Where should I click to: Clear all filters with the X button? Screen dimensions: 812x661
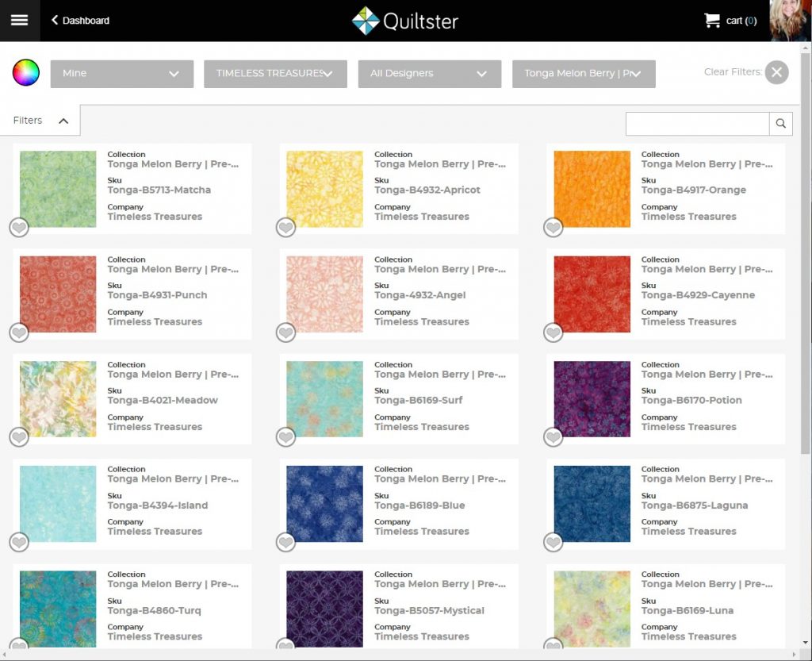[777, 72]
